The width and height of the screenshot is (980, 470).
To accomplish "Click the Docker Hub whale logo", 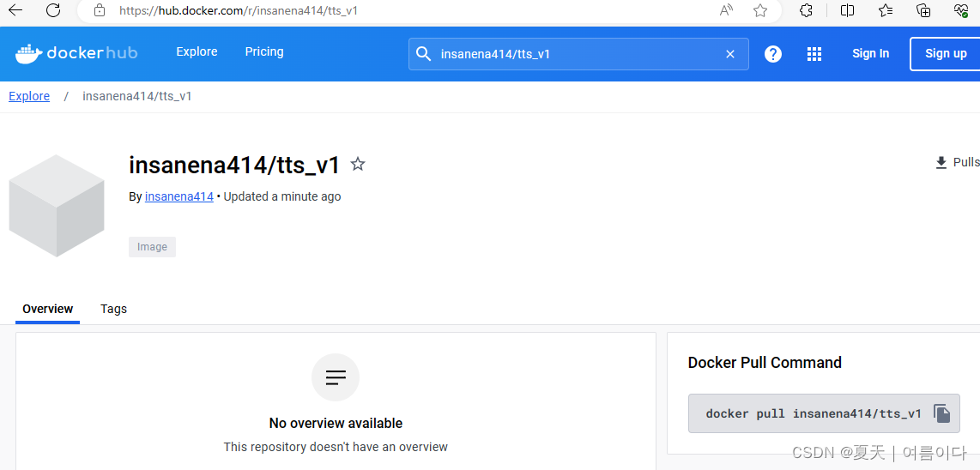I will pyautogui.click(x=76, y=53).
